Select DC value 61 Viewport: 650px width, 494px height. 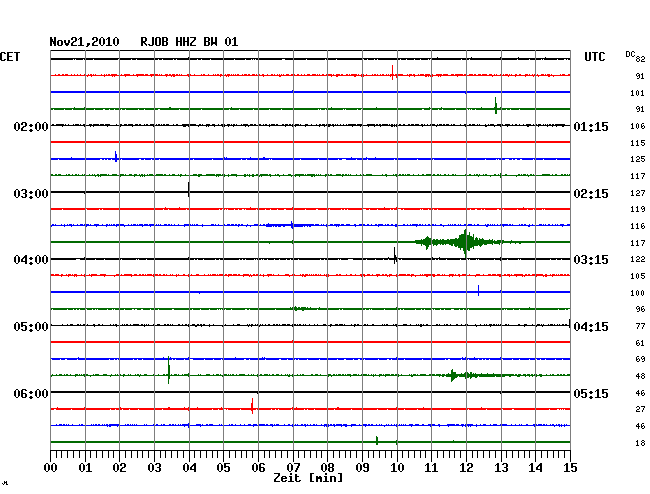tap(640, 343)
